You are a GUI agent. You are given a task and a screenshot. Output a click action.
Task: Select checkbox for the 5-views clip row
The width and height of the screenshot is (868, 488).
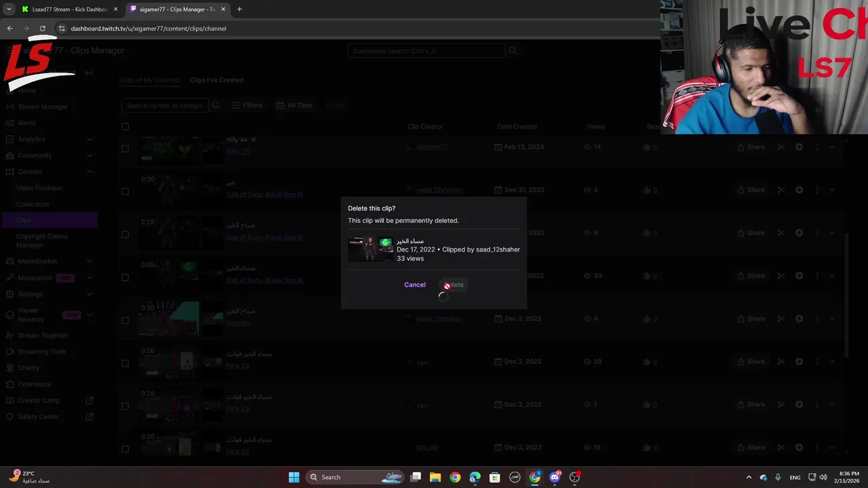tap(125, 233)
